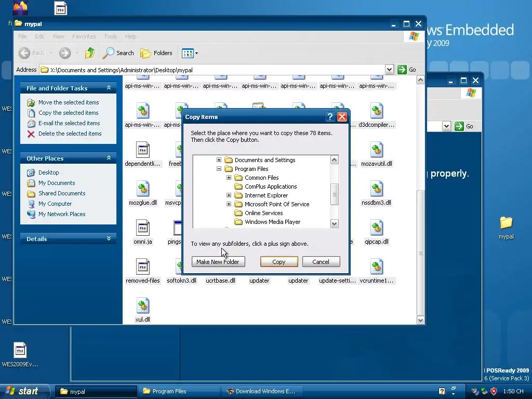Collapse the Other Places panel
This screenshot has width=532, height=399.
click(x=109, y=158)
